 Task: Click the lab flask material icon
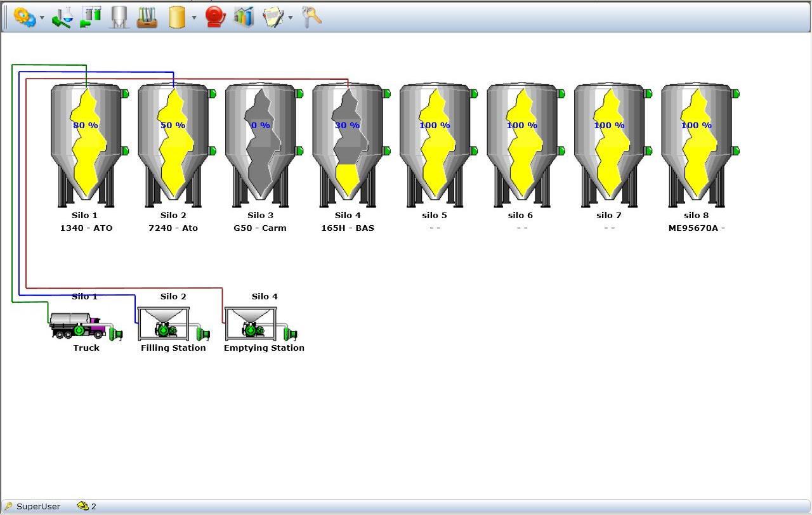coord(62,17)
